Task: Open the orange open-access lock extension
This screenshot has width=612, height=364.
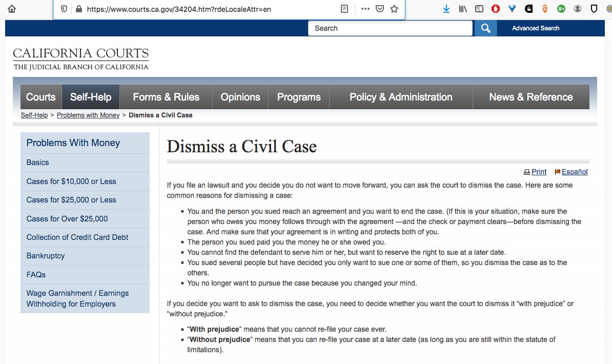Action: 545,9
